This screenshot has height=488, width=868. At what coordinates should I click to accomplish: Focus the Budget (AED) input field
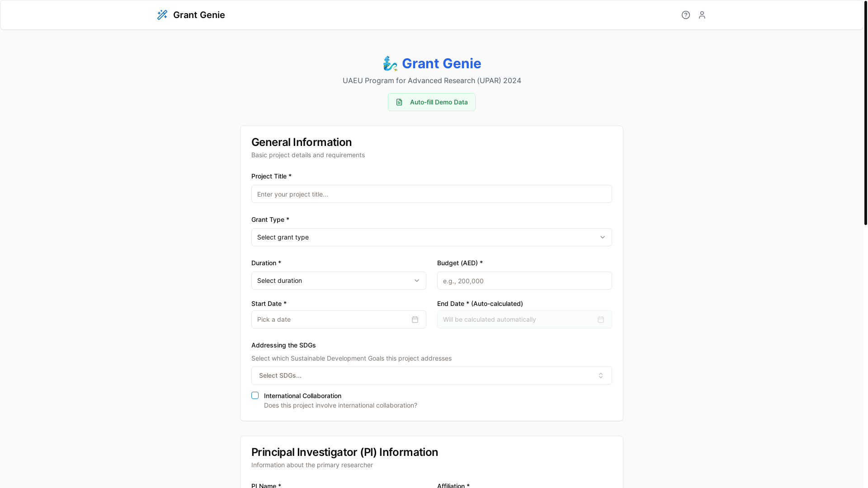[524, 281]
